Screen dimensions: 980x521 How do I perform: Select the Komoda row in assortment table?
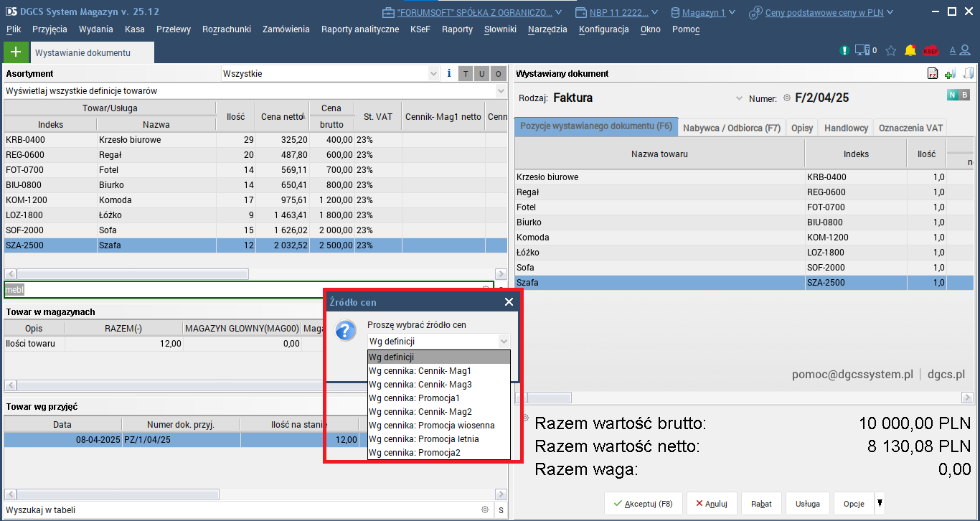tap(255, 200)
